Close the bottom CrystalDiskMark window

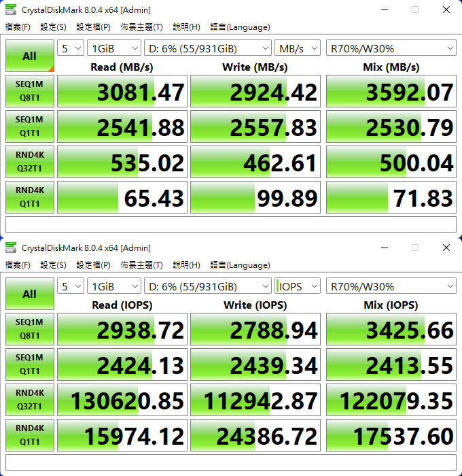click(446, 248)
